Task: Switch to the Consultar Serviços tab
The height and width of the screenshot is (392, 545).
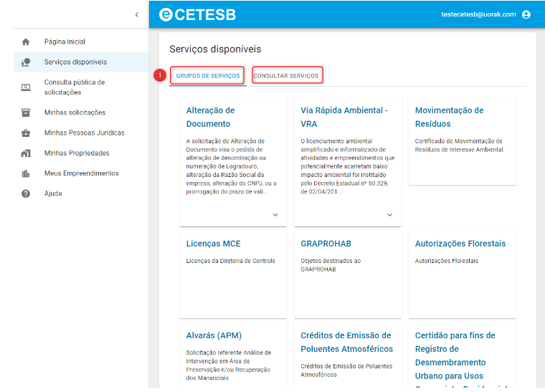Action: pyautogui.click(x=286, y=75)
